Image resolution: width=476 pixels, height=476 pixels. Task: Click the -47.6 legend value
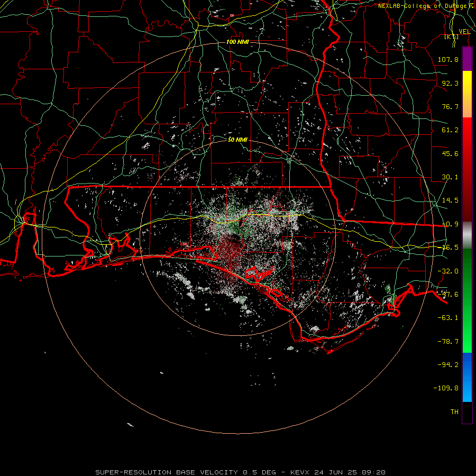448,295
